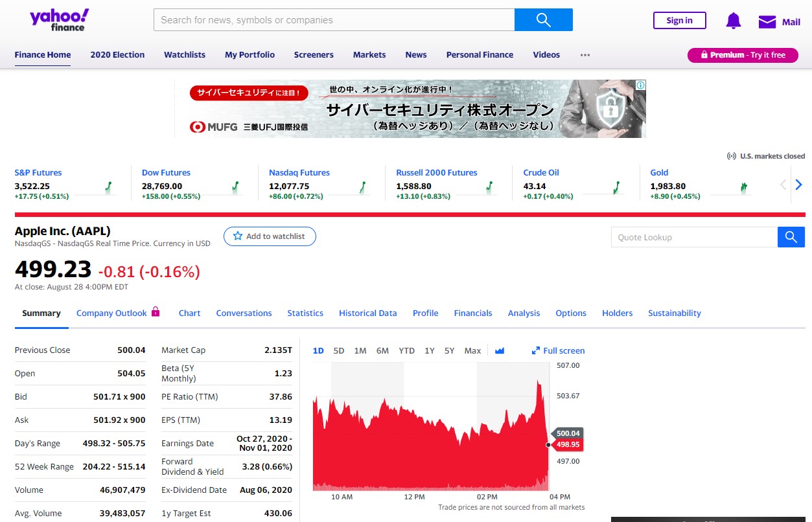Image resolution: width=812 pixels, height=522 pixels.
Task: Open the Financials tab
Action: point(473,313)
